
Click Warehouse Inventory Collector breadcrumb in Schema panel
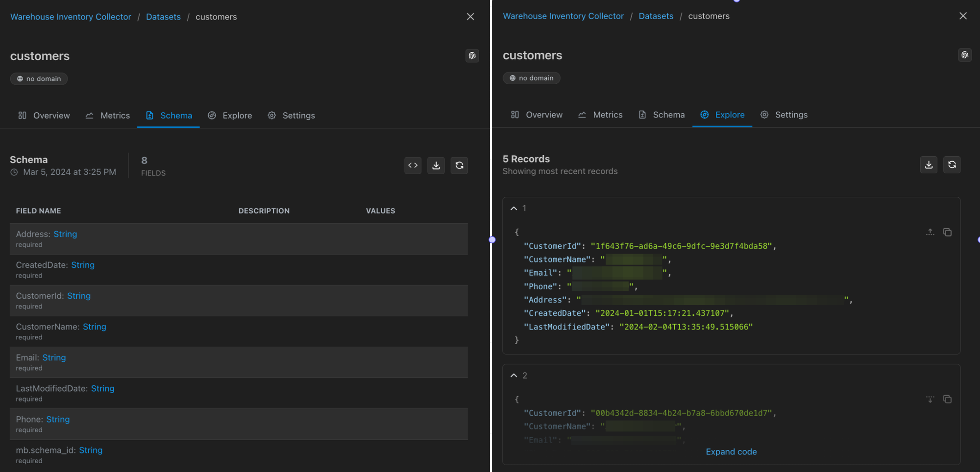click(71, 17)
